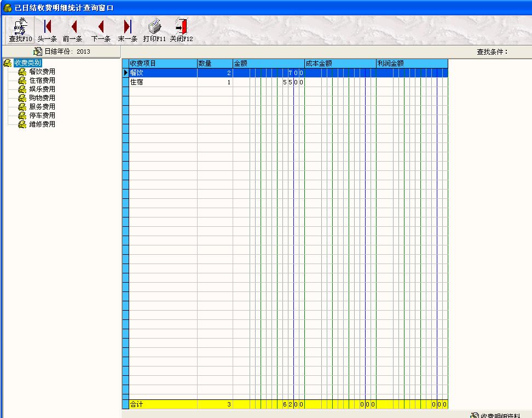Select 维修费用 in the category tree
The image size is (532, 418).
pos(42,124)
